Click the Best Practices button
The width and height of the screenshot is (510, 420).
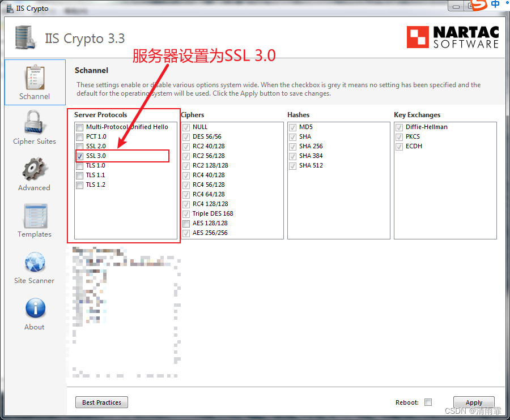101,402
